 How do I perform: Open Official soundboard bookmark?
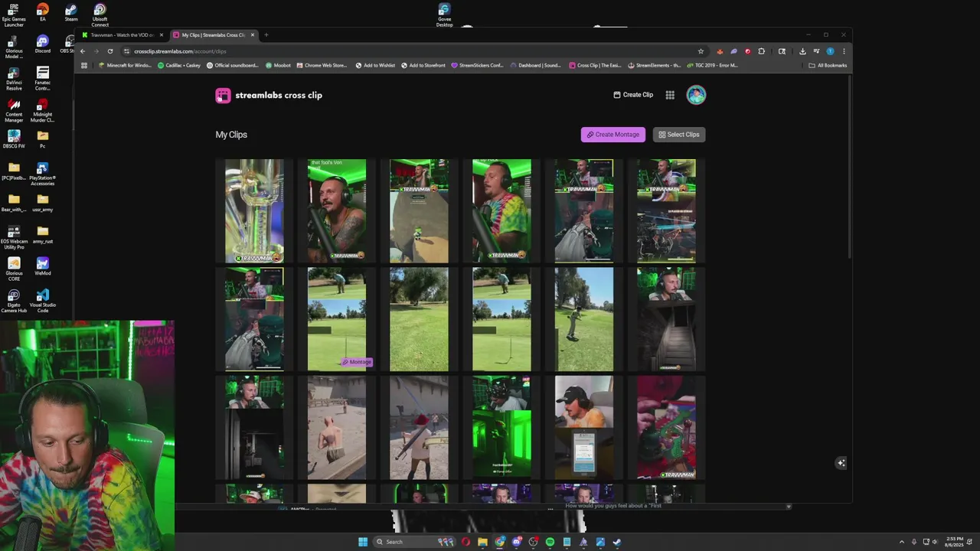coord(233,65)
